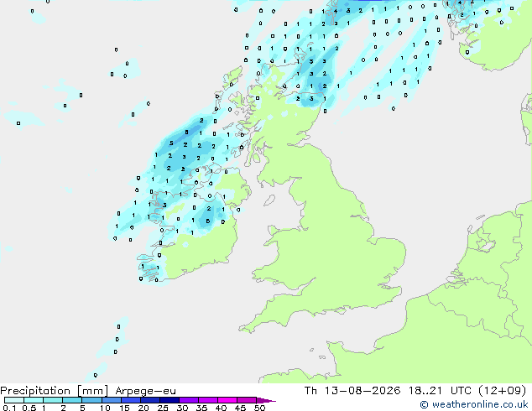Select the 2–5 mm legend color swatch
Image resolution: width=532 pixels, height=411 pixels.
pyautogui.click(x=72, y=400)
